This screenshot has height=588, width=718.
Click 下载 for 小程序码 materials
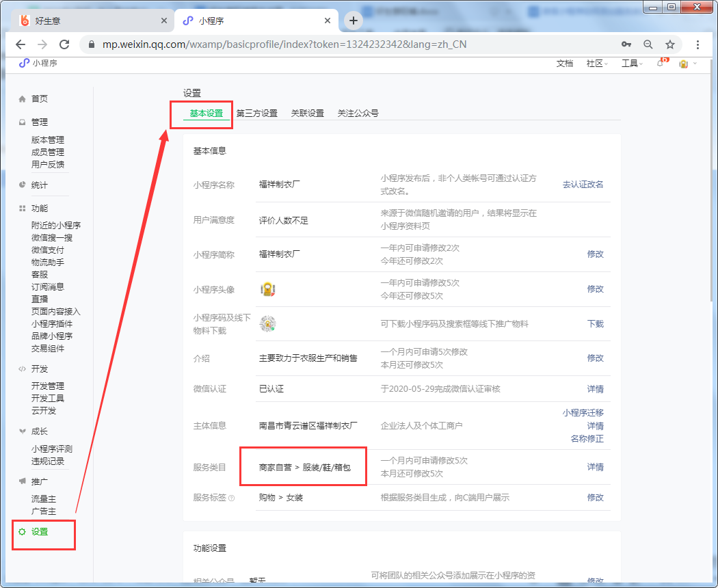point(596,324)
